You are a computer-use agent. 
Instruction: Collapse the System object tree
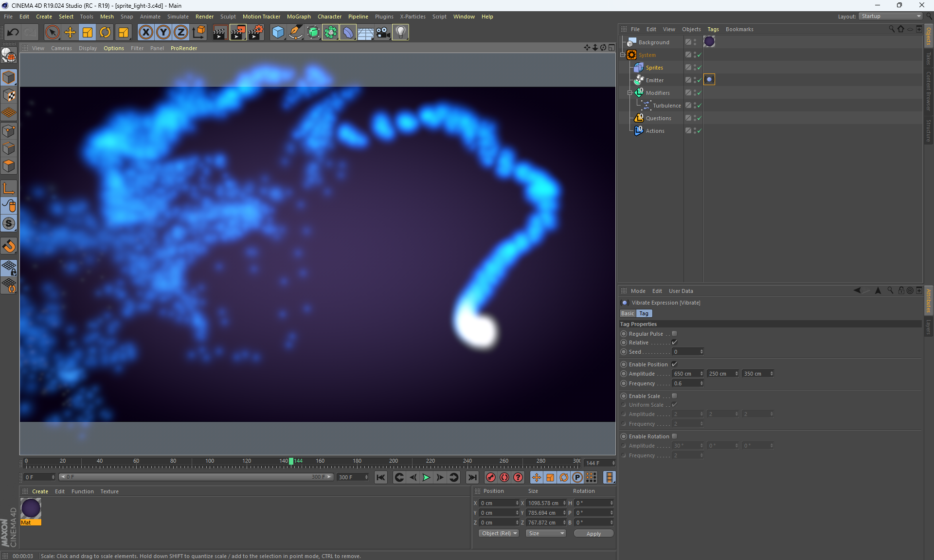[x=623, y=55]
